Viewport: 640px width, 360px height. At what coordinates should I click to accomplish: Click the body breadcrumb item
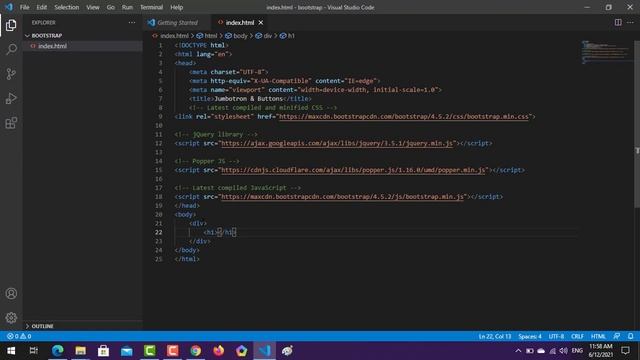(236, 36)
